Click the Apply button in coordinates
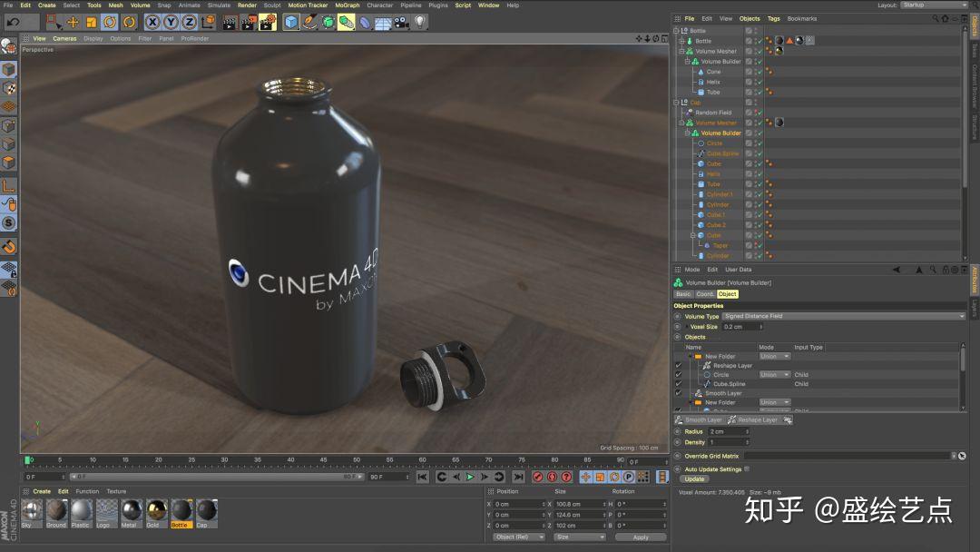 [x=641, y=537]
